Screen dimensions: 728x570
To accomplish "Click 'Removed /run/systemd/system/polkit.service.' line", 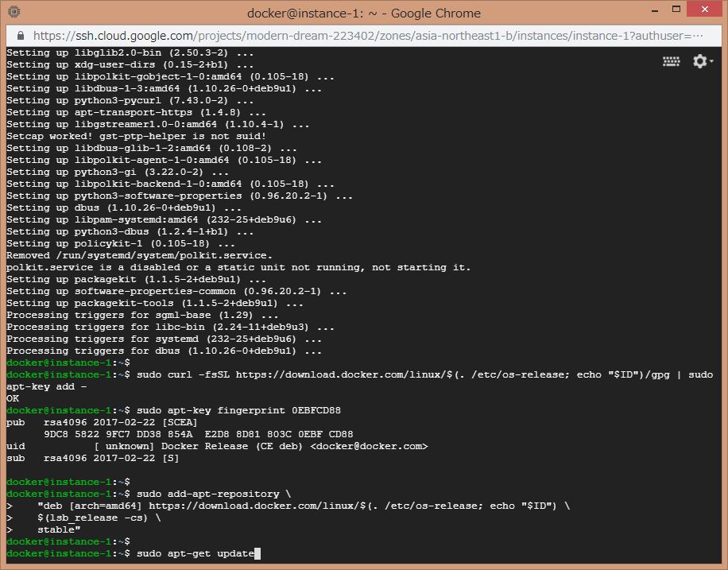I will (139, 255).
